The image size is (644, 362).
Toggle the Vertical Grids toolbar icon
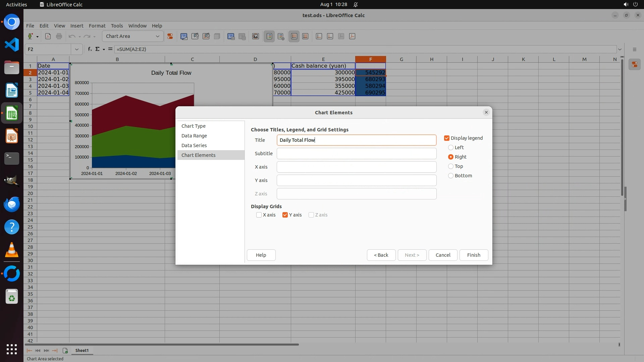coord(305,36)
